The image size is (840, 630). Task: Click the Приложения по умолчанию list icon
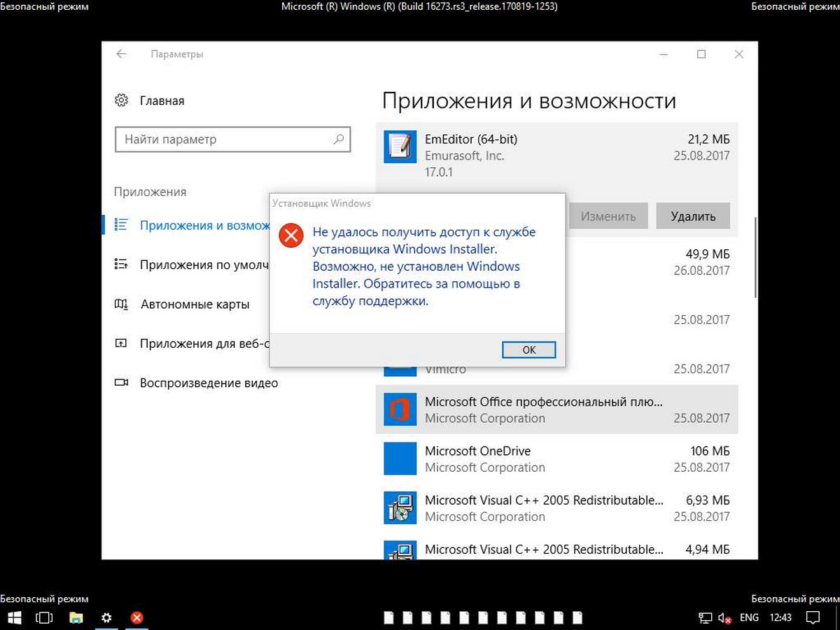point(121,265)
